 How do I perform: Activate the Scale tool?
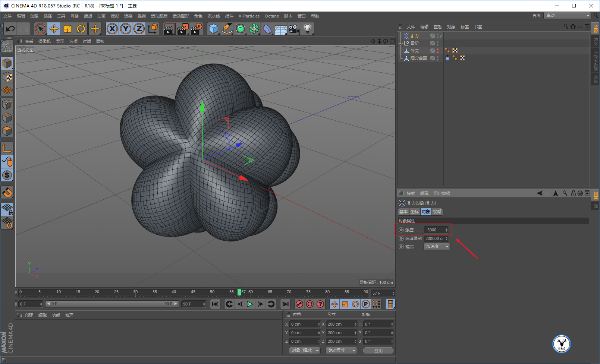click(x=67, y=29)
